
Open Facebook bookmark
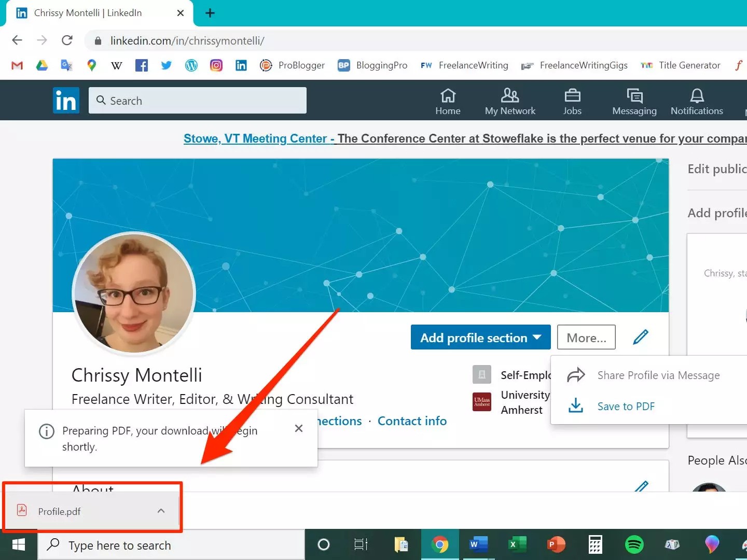click(x=142, y=65)
